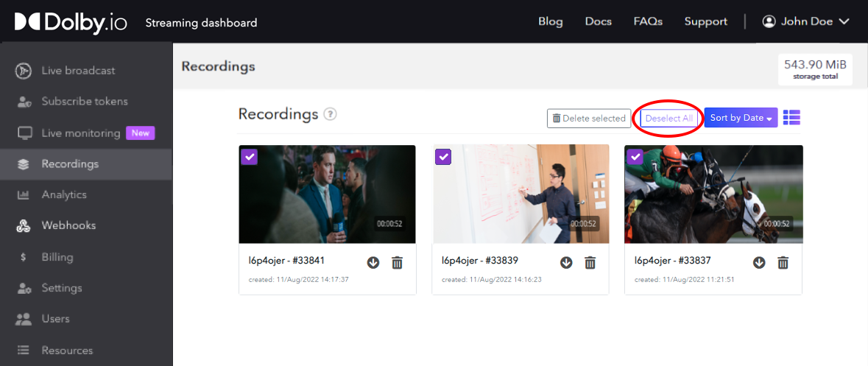
Task: Download recording #33841
Action: (x=373, y=263)
